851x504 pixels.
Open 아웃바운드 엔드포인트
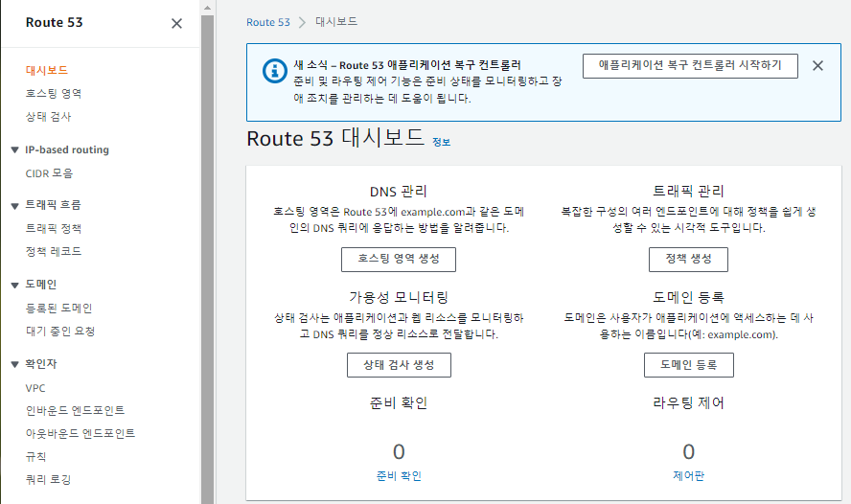[80, 433]
